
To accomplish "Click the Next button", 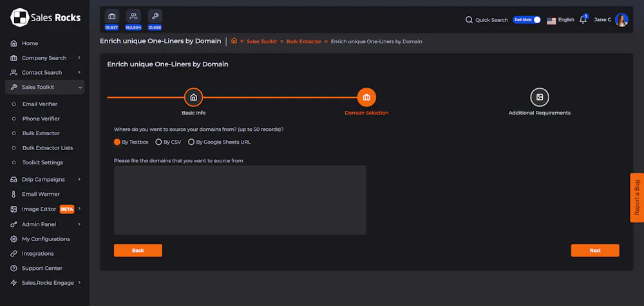I will click(x=595, y=251).
